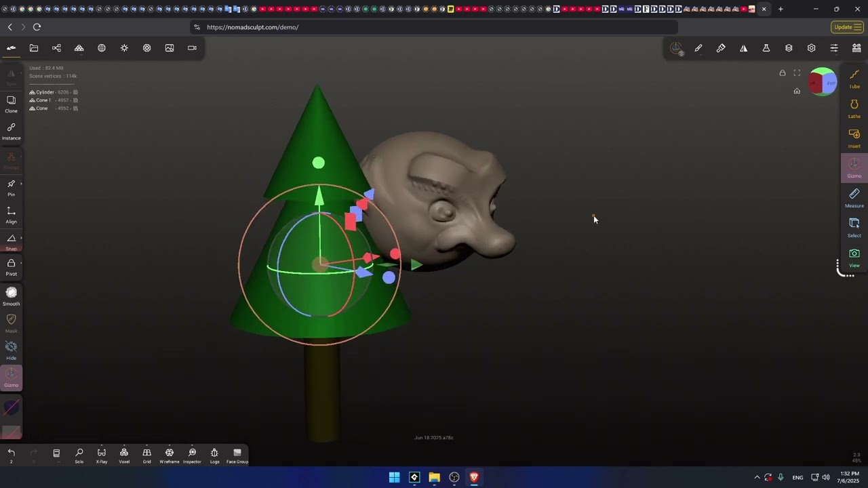Toggle the Pin option
868x488 pixels.
12,188
